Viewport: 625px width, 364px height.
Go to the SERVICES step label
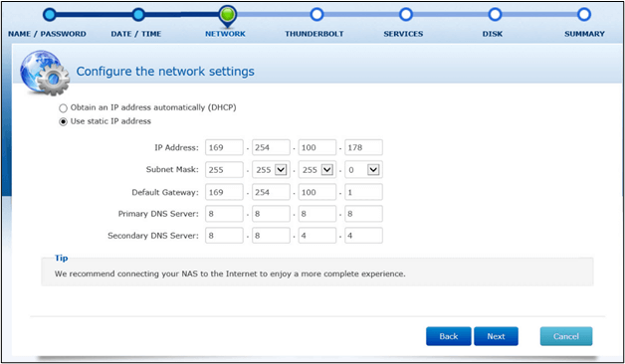coord(403,34)
